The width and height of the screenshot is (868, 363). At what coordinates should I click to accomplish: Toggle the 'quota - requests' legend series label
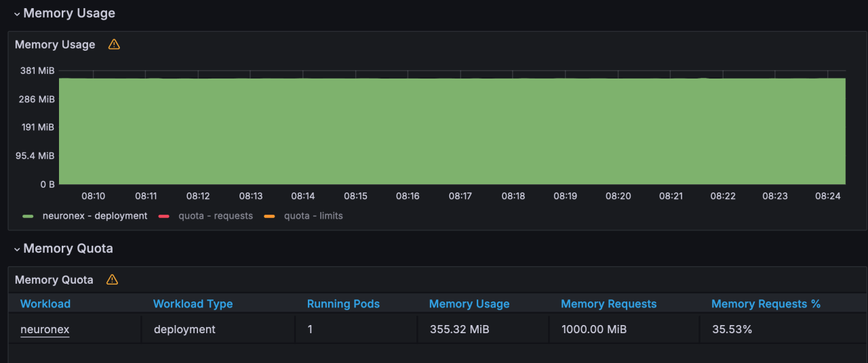(x=215, y=216)
